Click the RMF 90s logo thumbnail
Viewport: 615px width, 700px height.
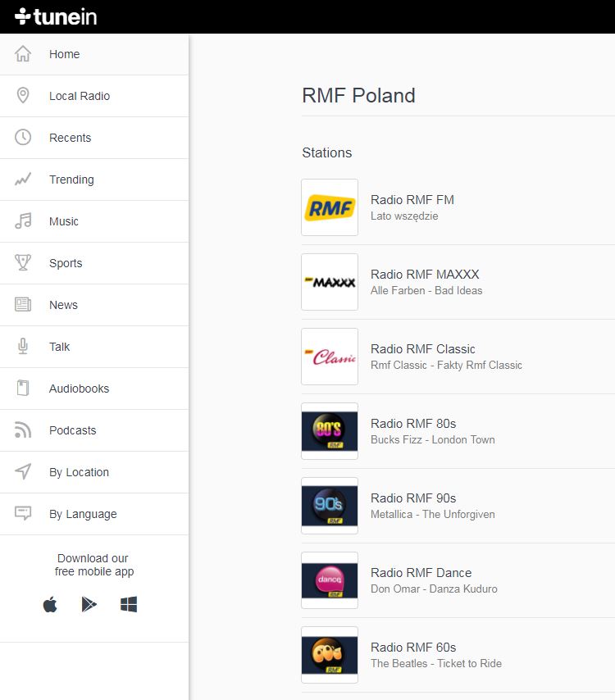330,506
